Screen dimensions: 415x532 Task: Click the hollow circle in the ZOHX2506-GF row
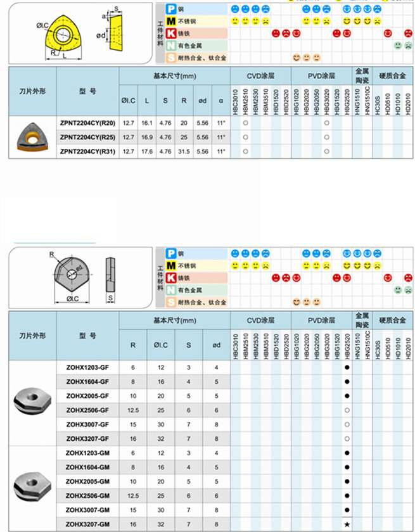347,410
